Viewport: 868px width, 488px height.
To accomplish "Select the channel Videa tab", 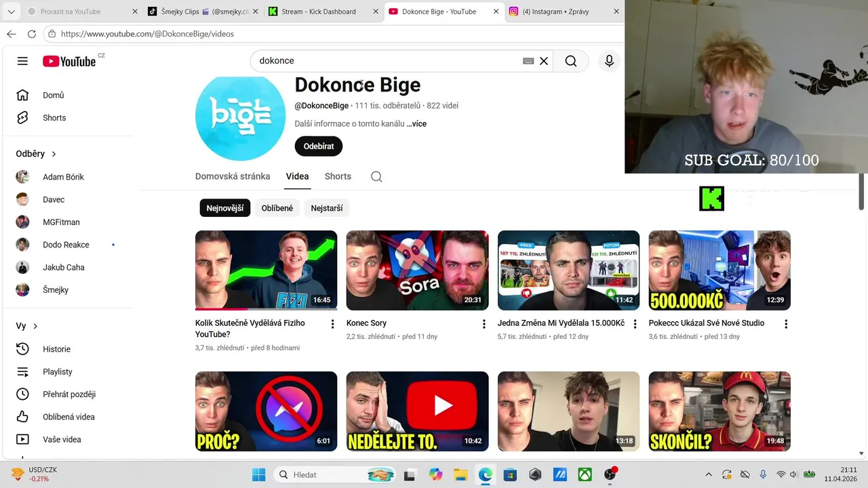I will click(x=297, y=176).
